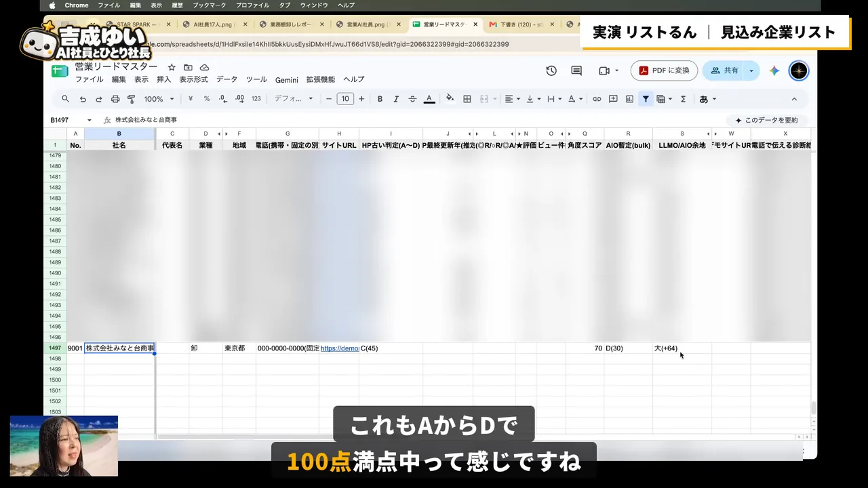Move the document with the folder icon

pos(188,67)
